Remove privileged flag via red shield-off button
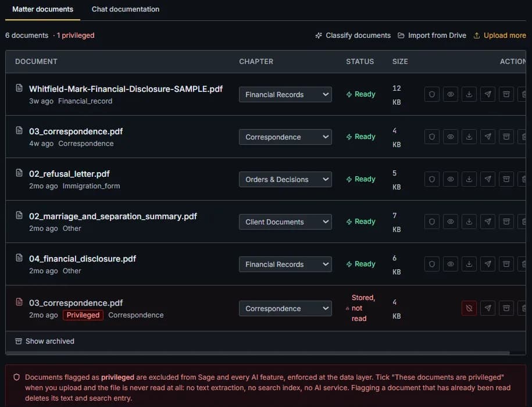Screen dimensions: 532x407 pos(469,308)
